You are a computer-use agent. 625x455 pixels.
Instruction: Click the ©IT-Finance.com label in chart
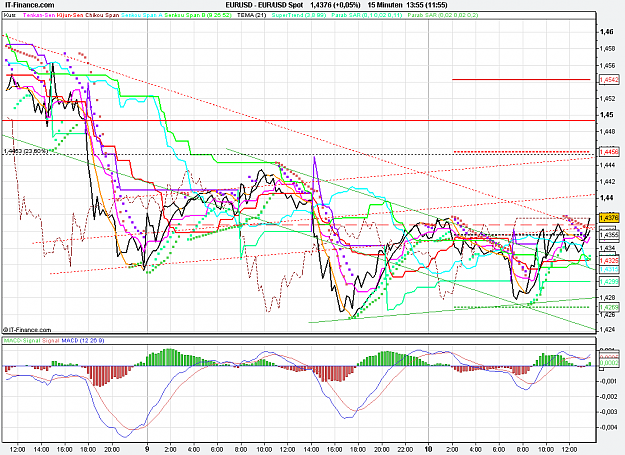[x=28, y=330]
